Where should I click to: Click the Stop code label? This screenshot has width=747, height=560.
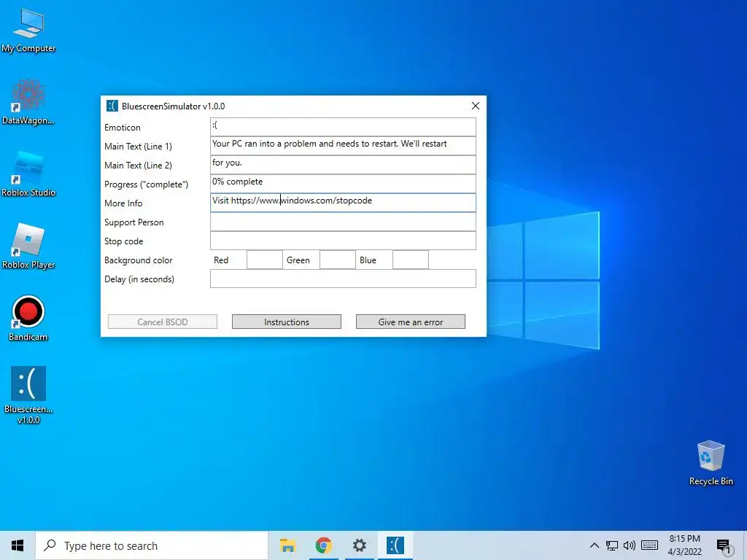point(124,241)
